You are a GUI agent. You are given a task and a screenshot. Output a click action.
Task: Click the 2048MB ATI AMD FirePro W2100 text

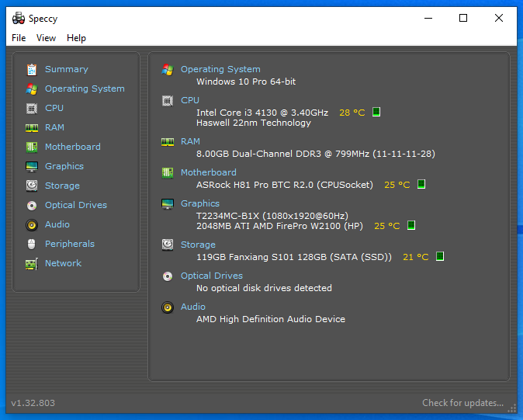(279, 226)
